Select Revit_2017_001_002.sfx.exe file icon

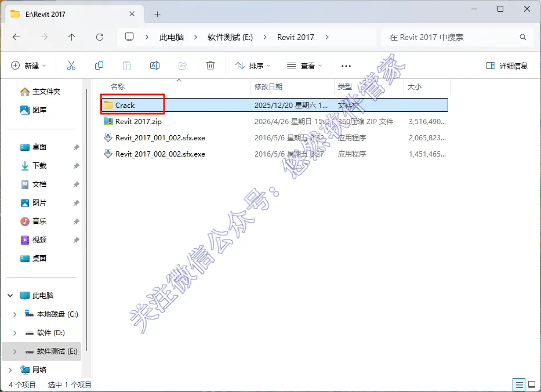[108, 137]
